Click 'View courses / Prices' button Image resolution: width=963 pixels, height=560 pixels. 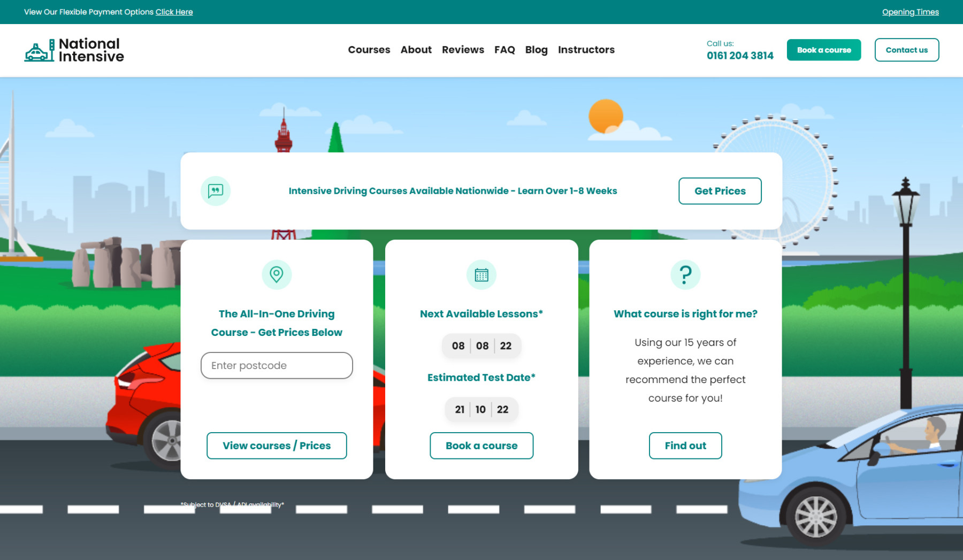pos(277,446)
